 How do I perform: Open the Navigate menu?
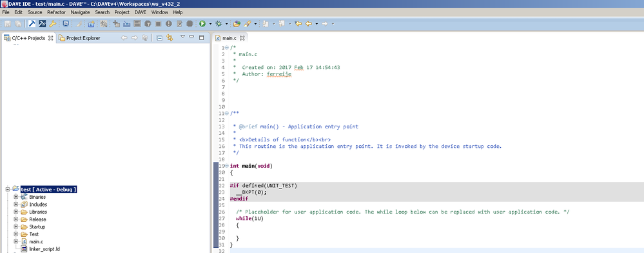pyautogui.click(x=80, y=12)
